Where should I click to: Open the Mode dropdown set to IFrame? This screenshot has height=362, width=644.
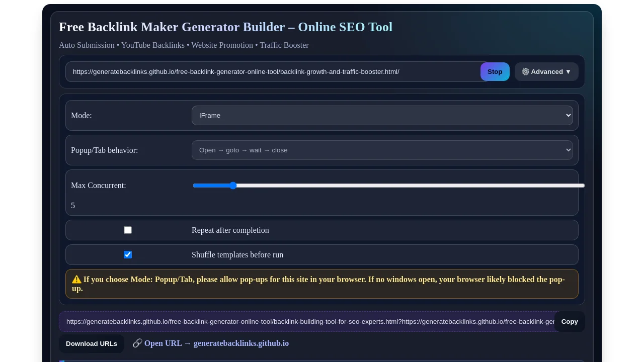(x=382, y=115)
